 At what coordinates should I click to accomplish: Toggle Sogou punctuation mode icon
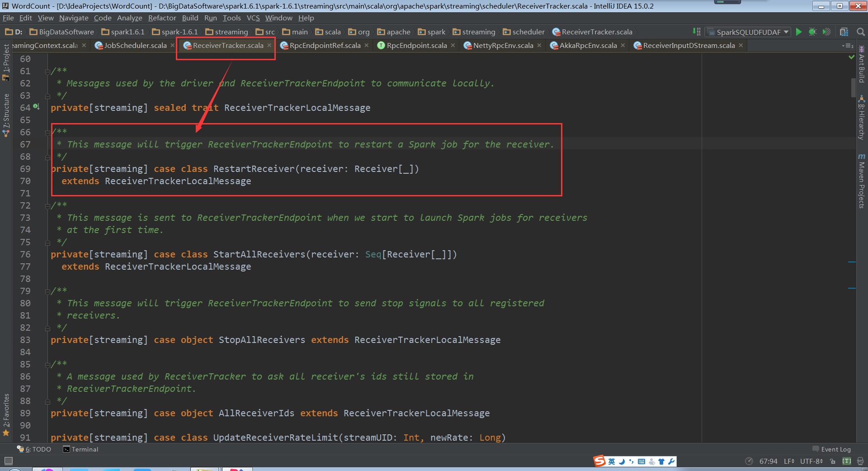[632, 461]
